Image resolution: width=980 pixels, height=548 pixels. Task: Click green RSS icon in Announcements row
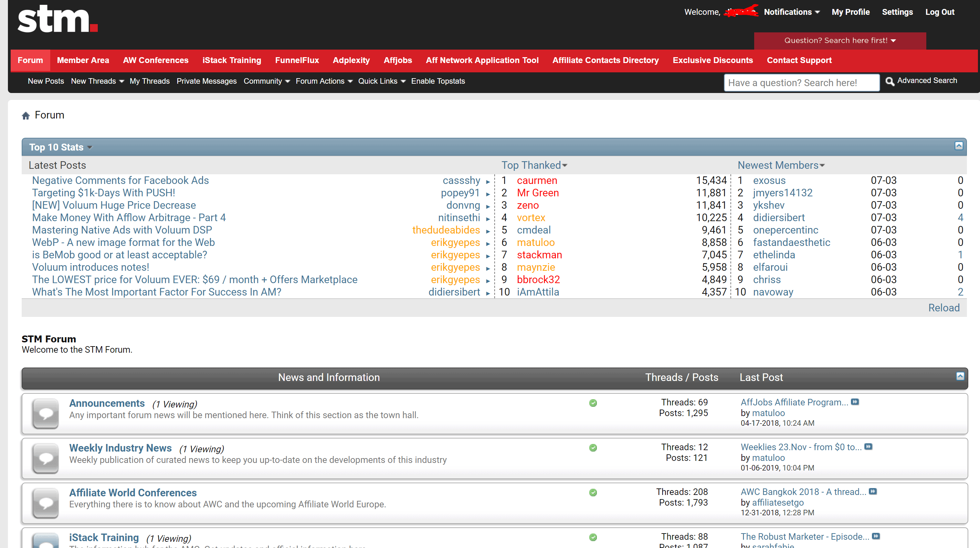pyautogui.click(x=593, y=403)
